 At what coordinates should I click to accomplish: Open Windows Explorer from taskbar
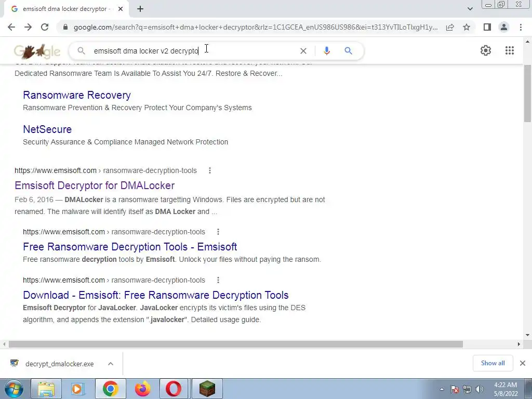pyautogui.click(x=46, y=389)
